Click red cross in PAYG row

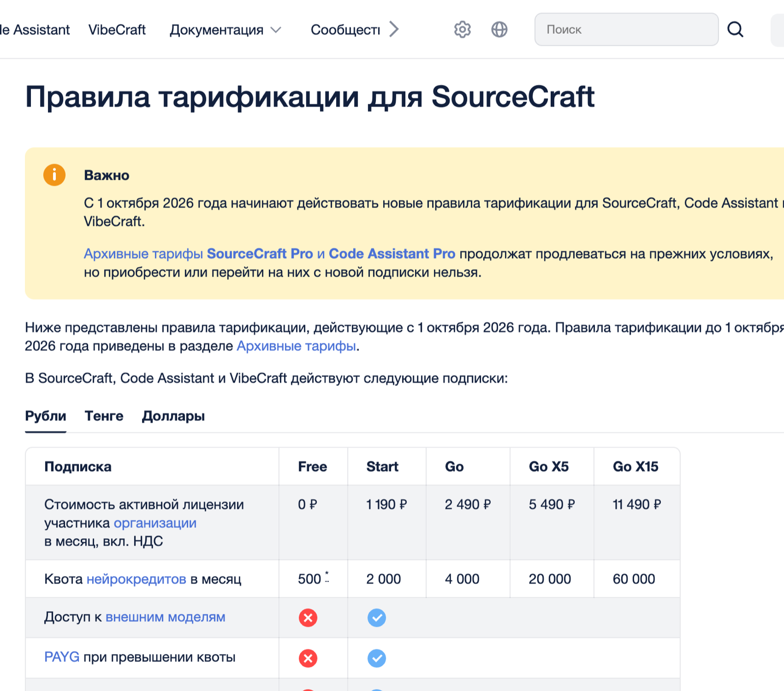308,658
